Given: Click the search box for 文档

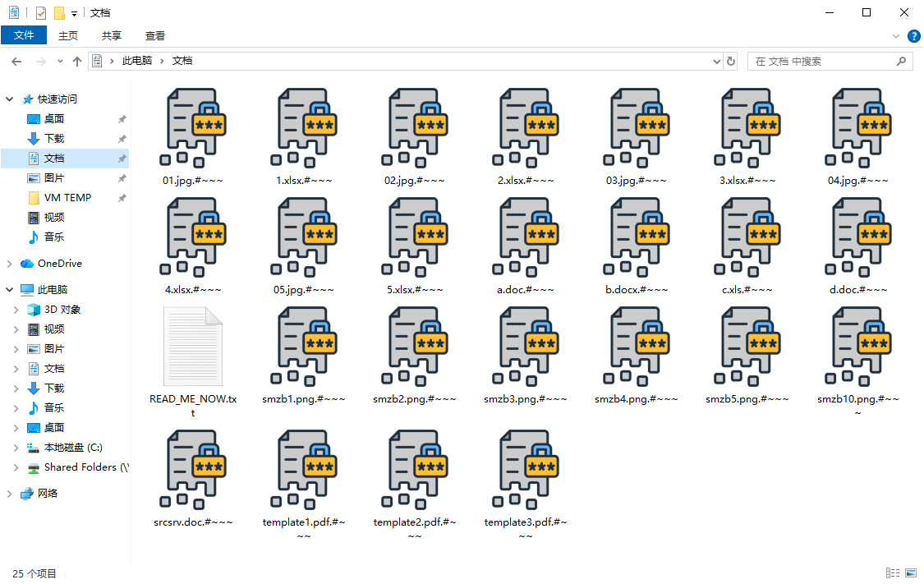Looking at the screenshot, I should coord(821,61).
